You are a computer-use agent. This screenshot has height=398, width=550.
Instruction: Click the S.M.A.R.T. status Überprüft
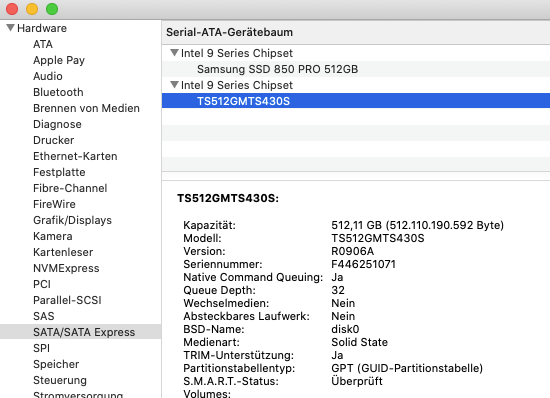(x=357, y=381)
